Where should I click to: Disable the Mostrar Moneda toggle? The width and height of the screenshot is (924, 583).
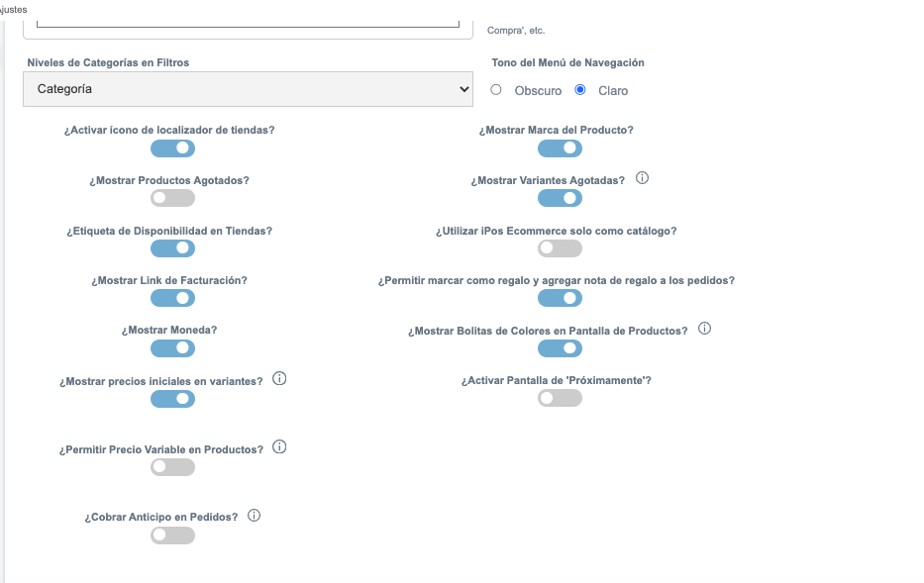coord(172,348)
